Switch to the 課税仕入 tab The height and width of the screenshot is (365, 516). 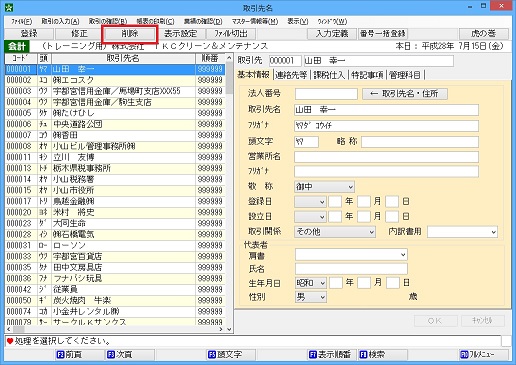click(x=329, y=75)
